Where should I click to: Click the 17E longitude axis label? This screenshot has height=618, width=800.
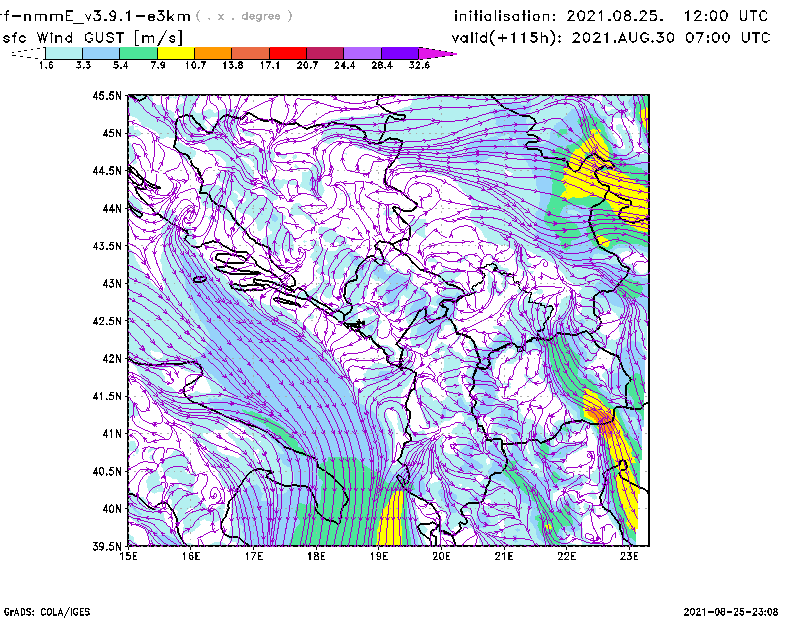254,556
